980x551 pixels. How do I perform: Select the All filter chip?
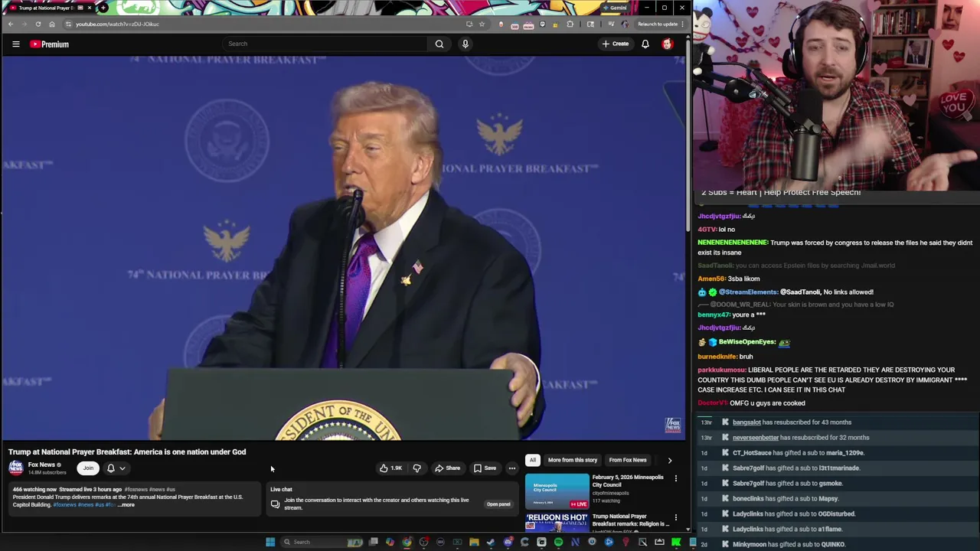(x=532, y=460)
